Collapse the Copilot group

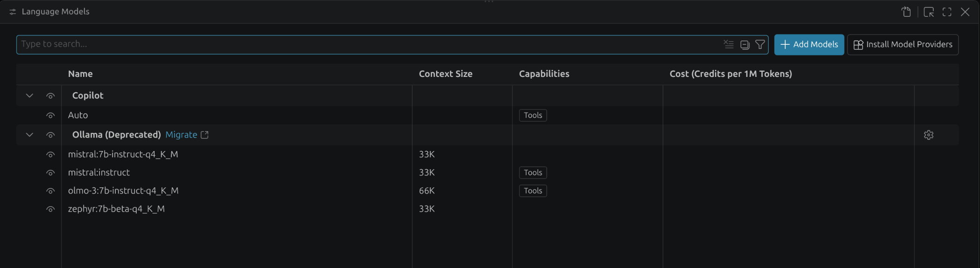tap(29, 96)
